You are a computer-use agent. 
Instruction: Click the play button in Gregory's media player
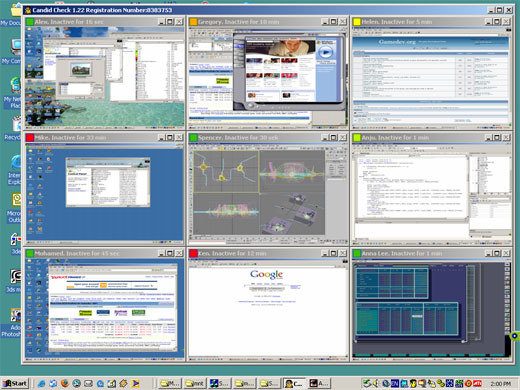[325, 52]
